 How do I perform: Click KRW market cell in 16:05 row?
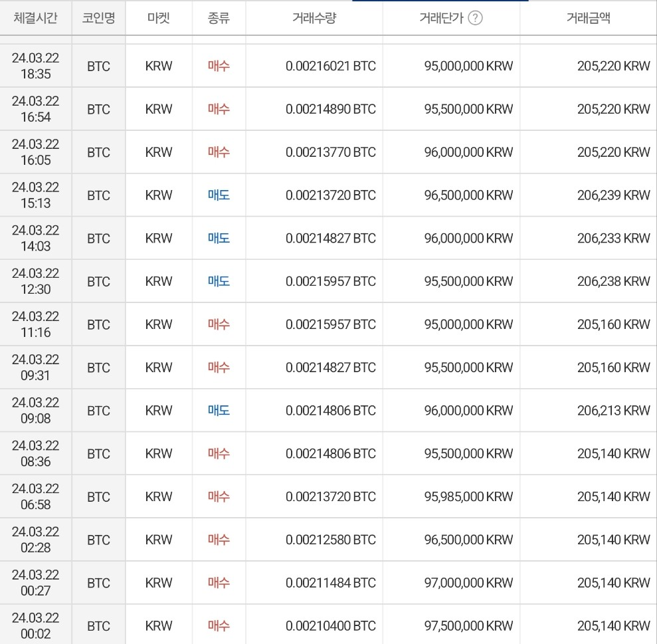pyautogui.click(x=158, y=152)
